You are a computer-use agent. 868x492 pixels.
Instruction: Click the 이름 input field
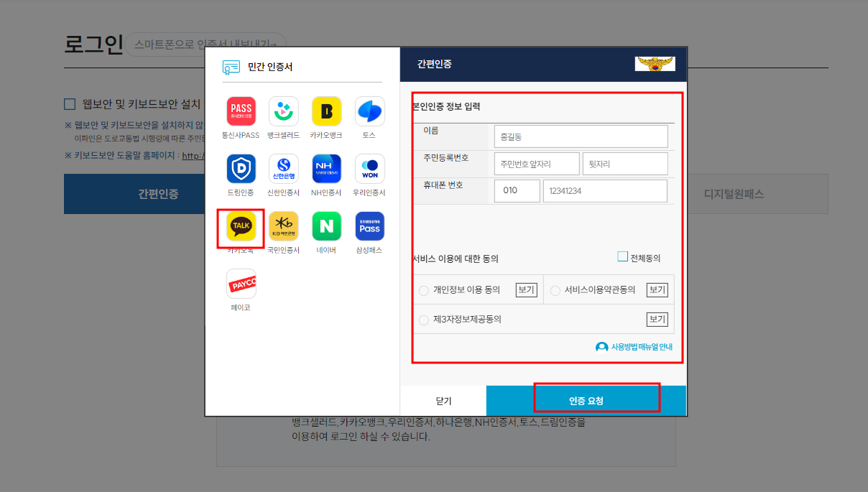581,136
